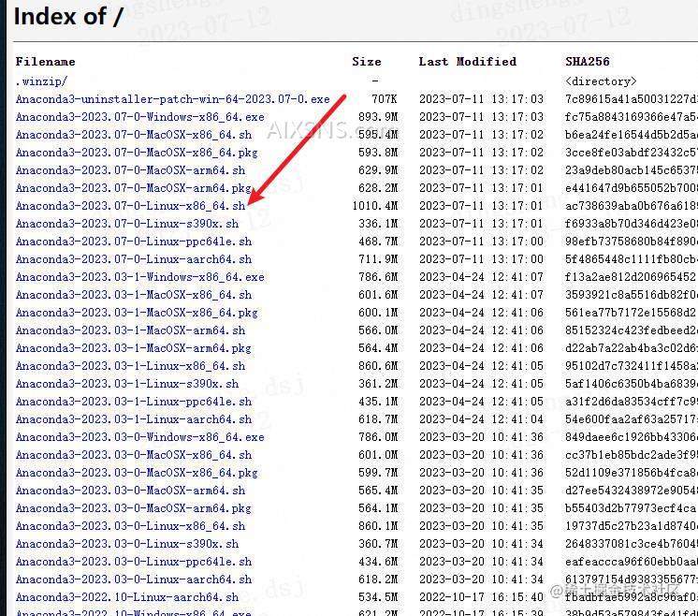Screen dimensions: 698x616
Task: Select Anaconda3-2023.03-1-Linux-ppc64le.sh link
Action: [x=134, y=402]
